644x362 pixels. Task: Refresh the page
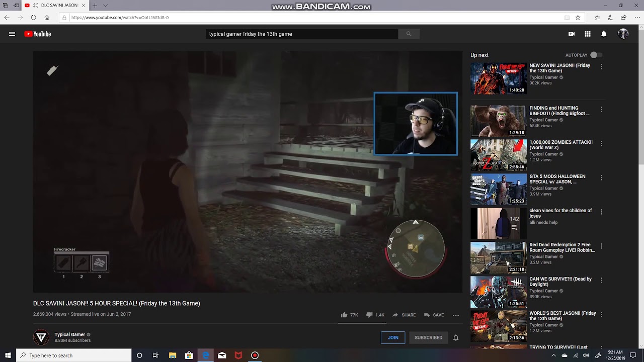click(33, 18)
